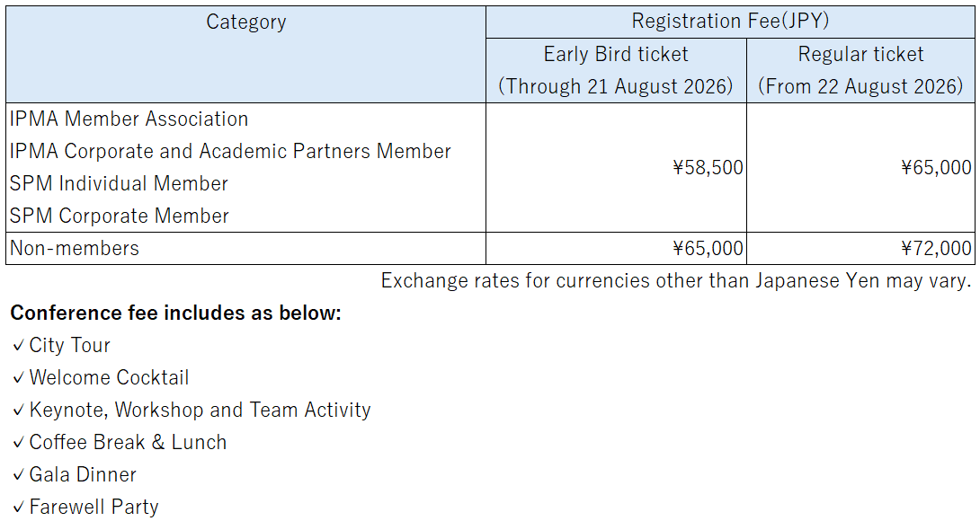Image resolution: width=980 pixels, height=521 pixels.
Task: Select the Registration Fee(JPY) header cell
Action: point(730,22)
